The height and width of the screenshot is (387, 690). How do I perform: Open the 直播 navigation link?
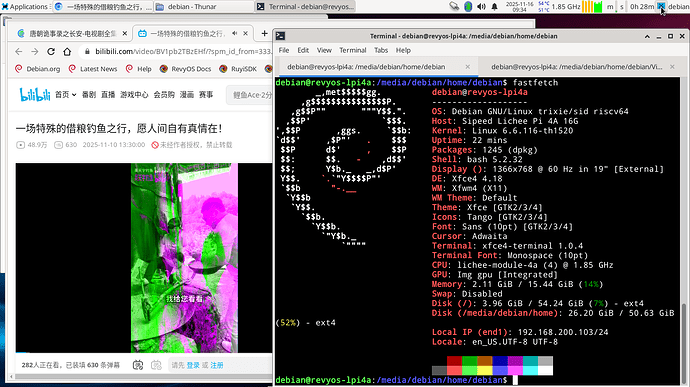(108, 95)
